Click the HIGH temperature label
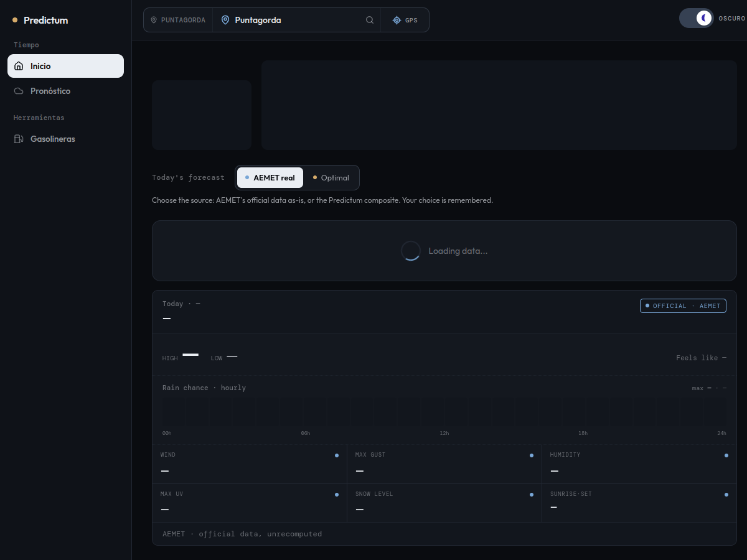This screenshot has width=747, height=560. [170, 358]
